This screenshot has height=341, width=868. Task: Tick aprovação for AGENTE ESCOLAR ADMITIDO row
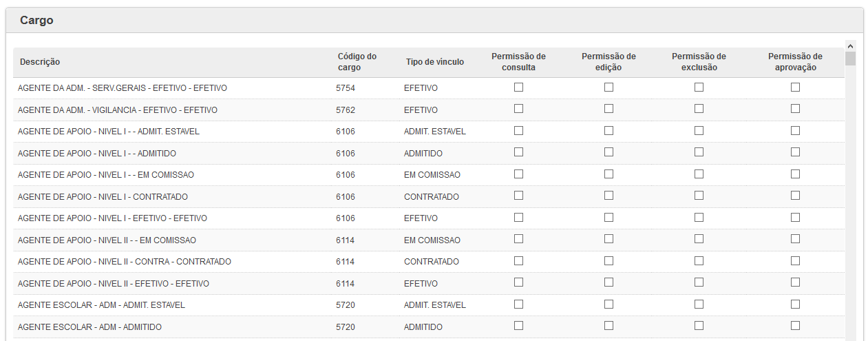(795, 325)
